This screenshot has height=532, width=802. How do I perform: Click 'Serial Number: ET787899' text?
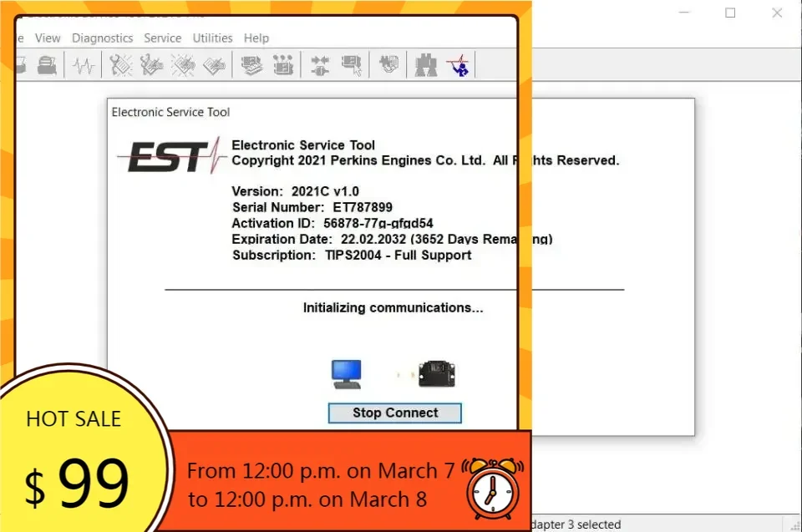(x=312, y=207)
